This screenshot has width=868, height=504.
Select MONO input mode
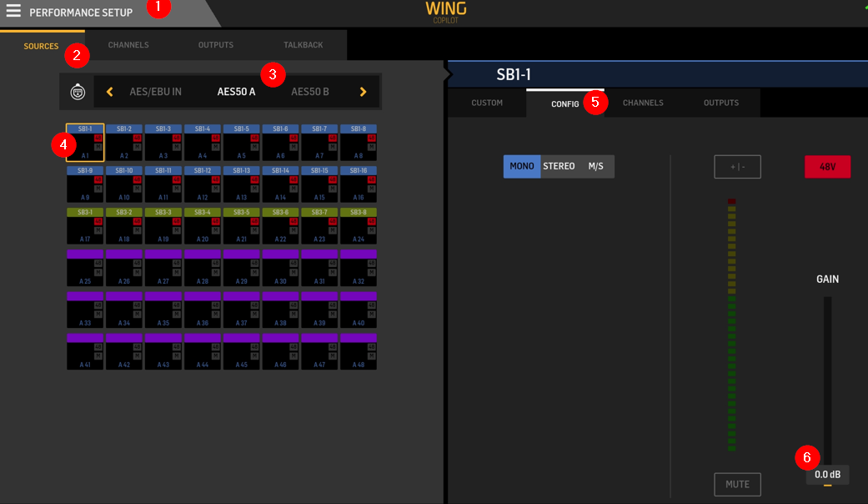tap(522, 166)
